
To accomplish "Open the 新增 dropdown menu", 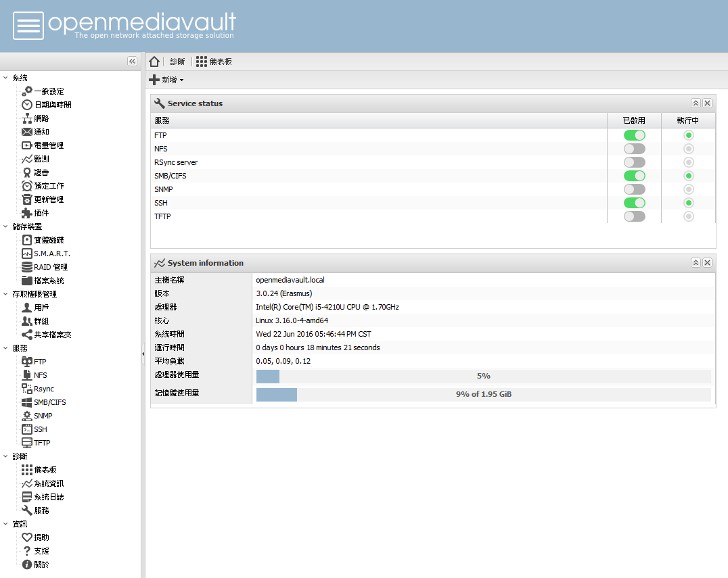I will point(166,80).
